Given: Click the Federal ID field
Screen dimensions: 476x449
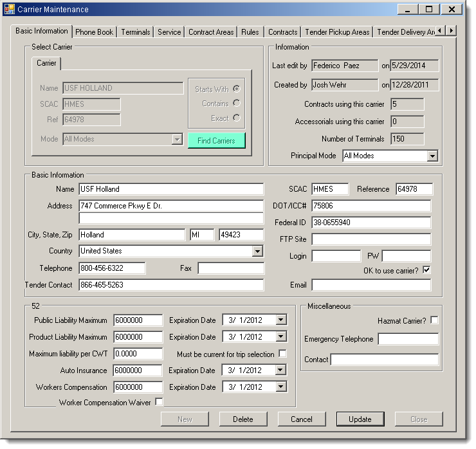Looking at the screenshot, I should pos(371,223).
